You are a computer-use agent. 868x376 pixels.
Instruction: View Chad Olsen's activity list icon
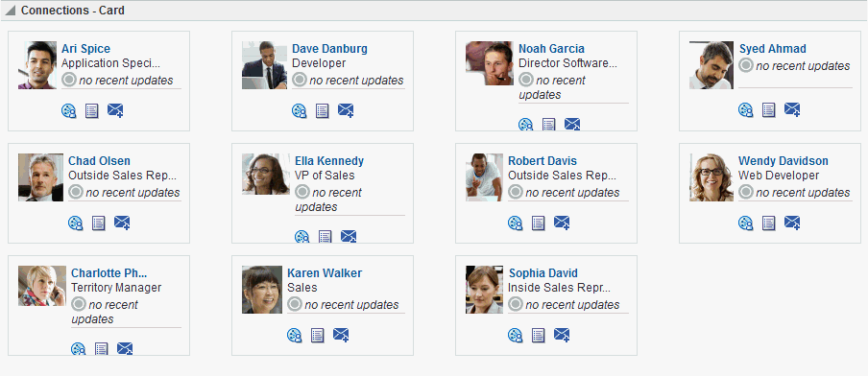tap(99, 223)
